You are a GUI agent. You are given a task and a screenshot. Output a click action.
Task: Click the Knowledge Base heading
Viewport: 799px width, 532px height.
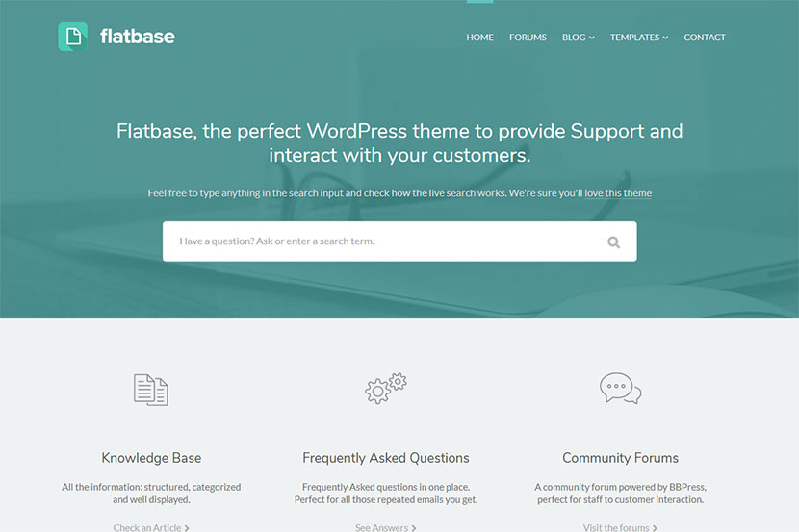point(151,458)
